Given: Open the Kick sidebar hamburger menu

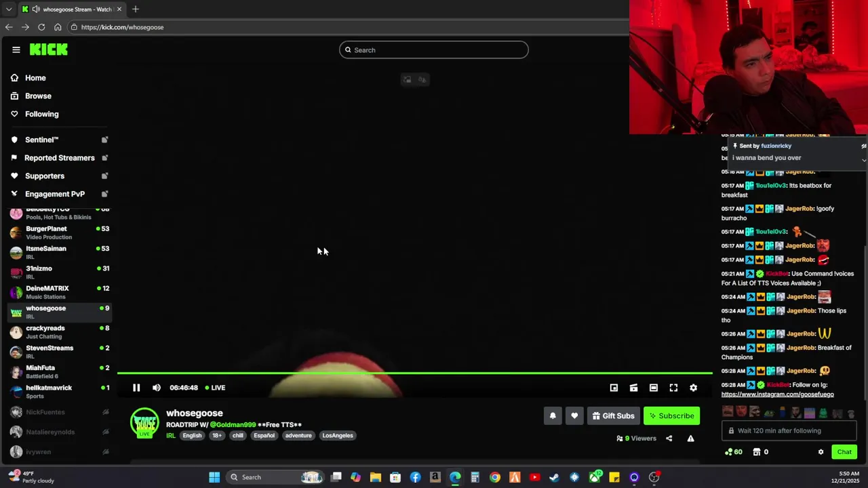Looking at the screenshot, I should click(x=16, y=49).
